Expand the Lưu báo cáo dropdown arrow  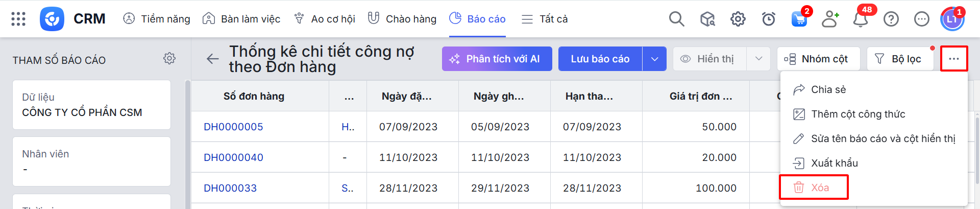654,59
